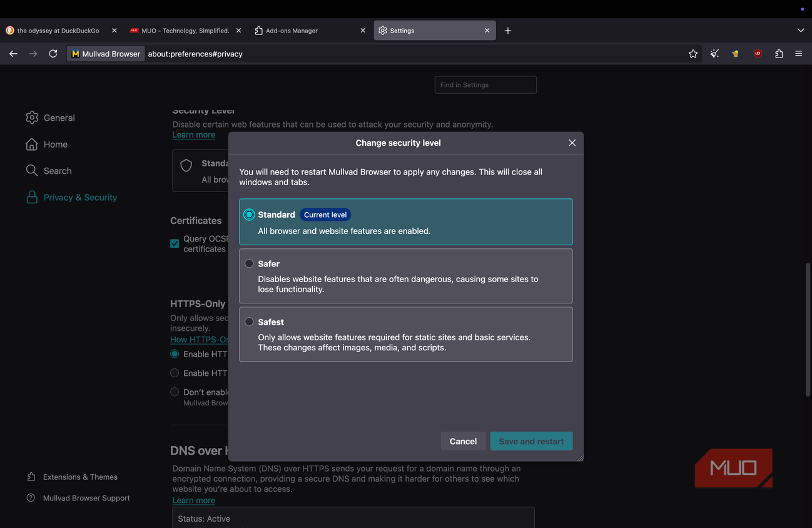Click the Extensions & Themes puzzle icon
The width and height of the screenshot is (812, 528).
(31, 477)
